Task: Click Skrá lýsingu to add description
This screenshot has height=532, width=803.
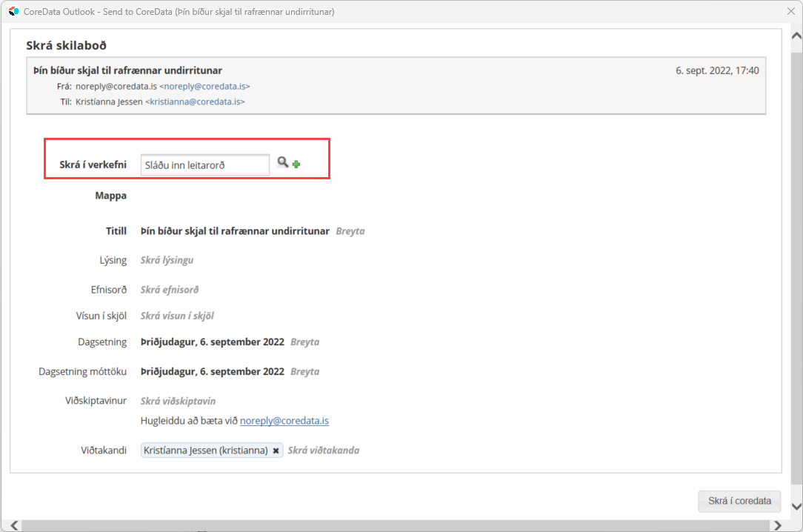Action: (167, 260)
